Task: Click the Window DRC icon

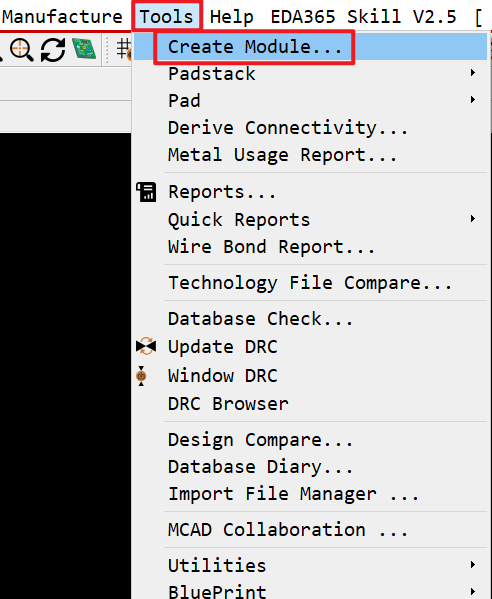Action: pyautogui.click(x=141, y=376)
